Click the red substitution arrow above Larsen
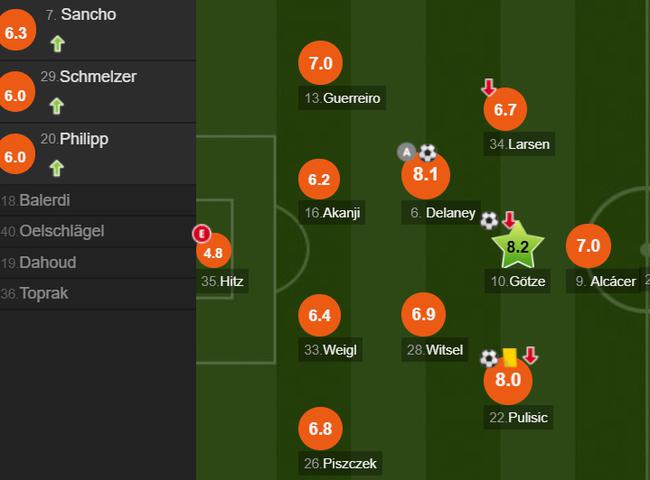 (489, 87)
